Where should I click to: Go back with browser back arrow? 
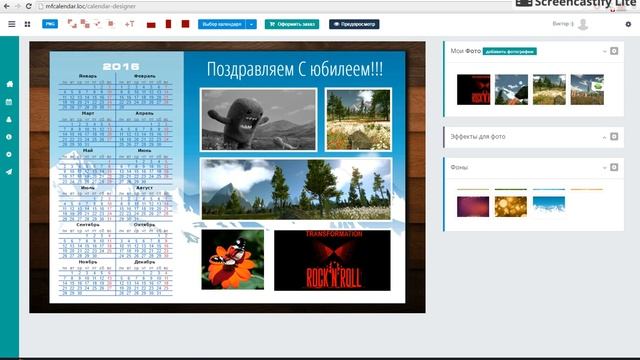(7, 6)
